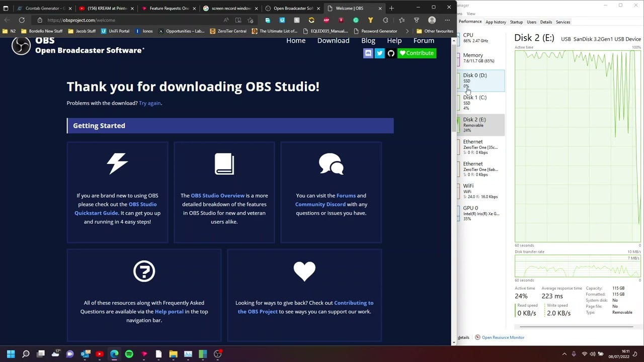Open Task Manager App history tab

(496, 22)
